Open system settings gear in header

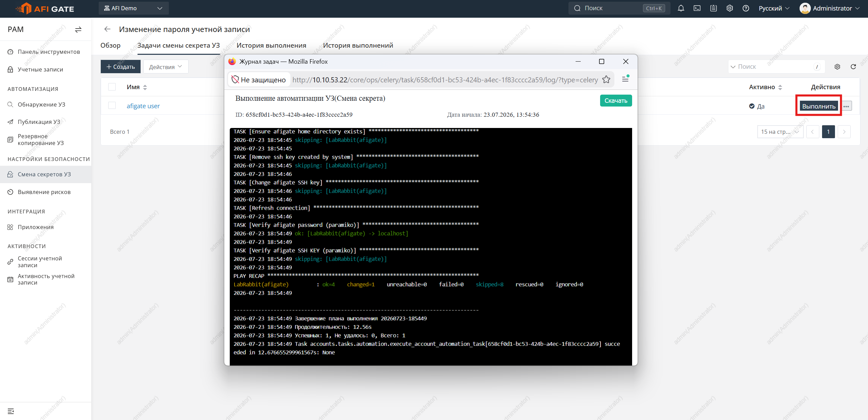(729, 8)
